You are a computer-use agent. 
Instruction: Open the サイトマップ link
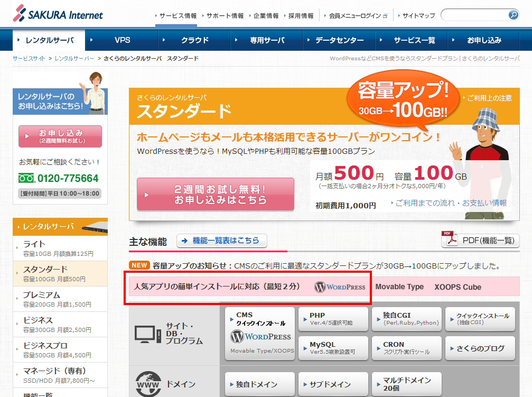[x=417, y=16]
